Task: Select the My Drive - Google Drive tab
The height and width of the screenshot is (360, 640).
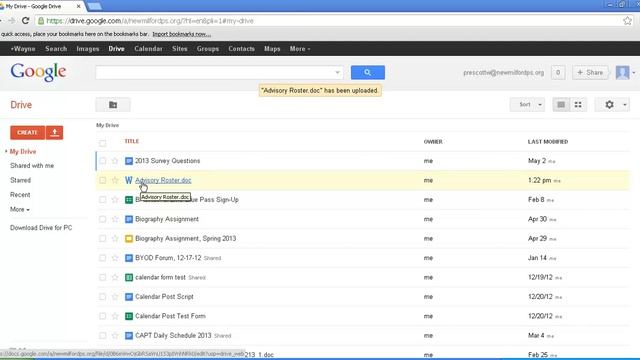Action: pyautogui.click(x=41, y=6)
